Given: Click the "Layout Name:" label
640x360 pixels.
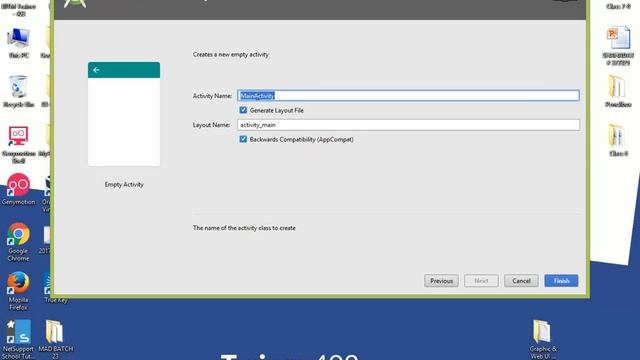Looking at the screenshot, I should coord(211,125).
